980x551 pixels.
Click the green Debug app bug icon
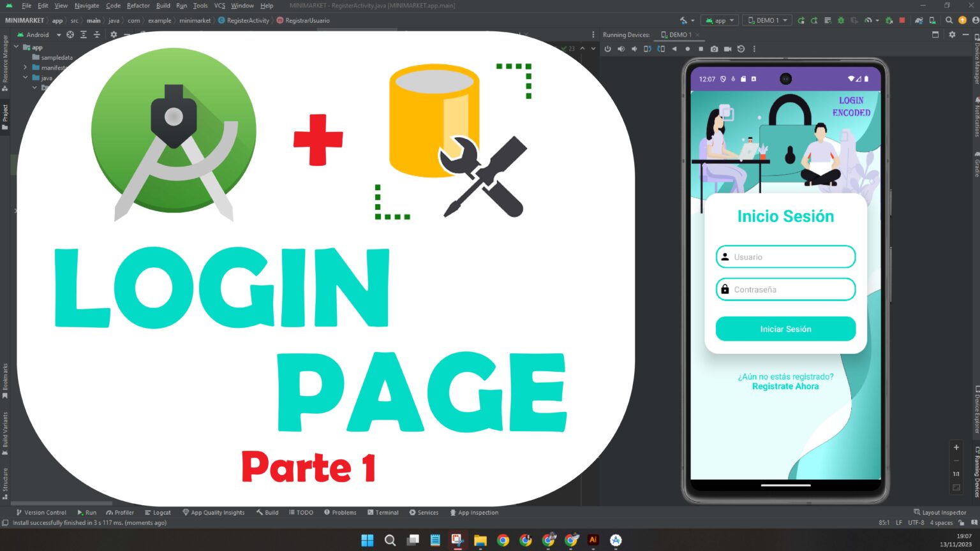click(x=841, y=20)
